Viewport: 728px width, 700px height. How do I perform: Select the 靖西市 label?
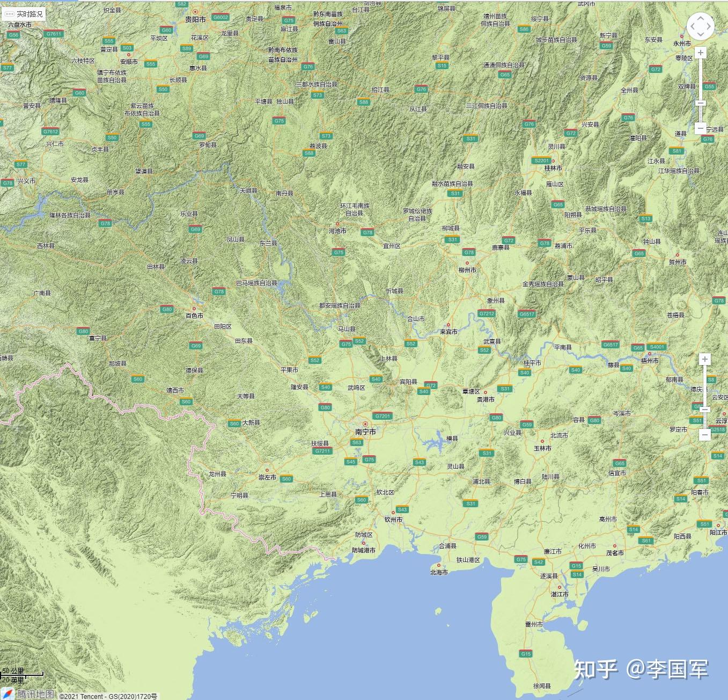click(175, 390)
